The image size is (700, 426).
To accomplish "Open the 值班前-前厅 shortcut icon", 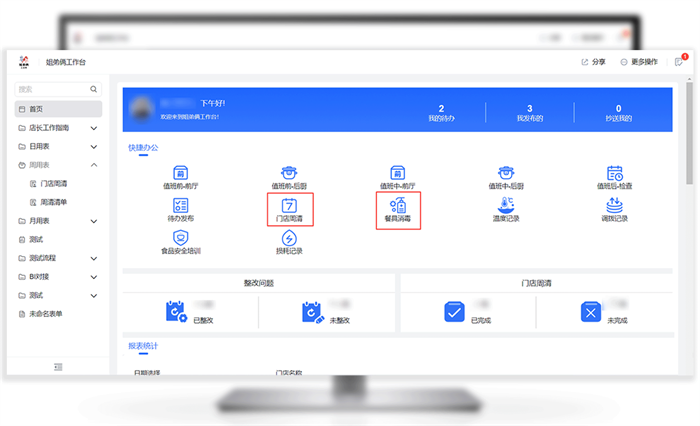I will click(x=181, y=173).
